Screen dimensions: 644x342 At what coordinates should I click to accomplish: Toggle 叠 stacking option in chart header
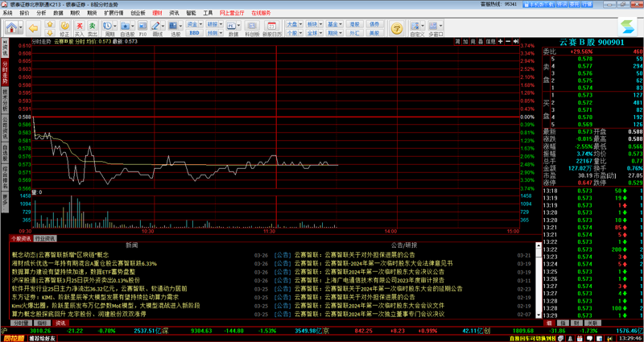click(x=480, y=42)
